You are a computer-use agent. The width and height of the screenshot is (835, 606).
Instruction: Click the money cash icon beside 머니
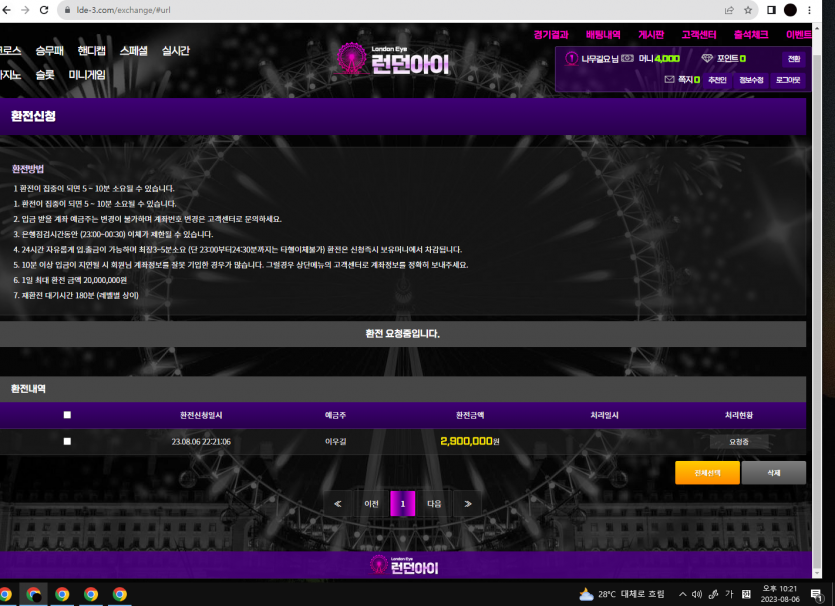tap(627, 59)
